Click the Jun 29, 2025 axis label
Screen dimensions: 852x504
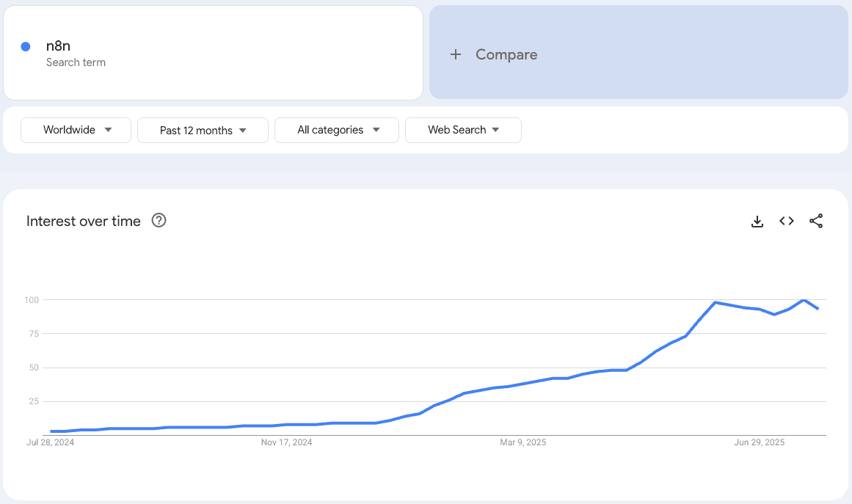click(x=760, y=442)
